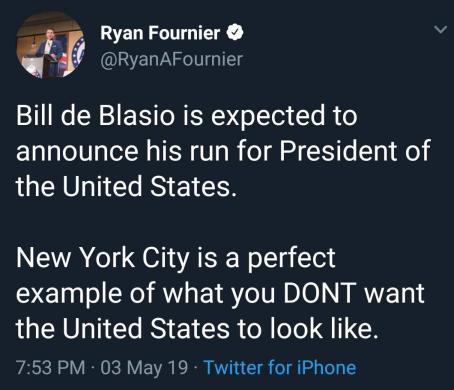Click the word perfect in second paragraph
The image size is (454, 390).
[291, 259]
